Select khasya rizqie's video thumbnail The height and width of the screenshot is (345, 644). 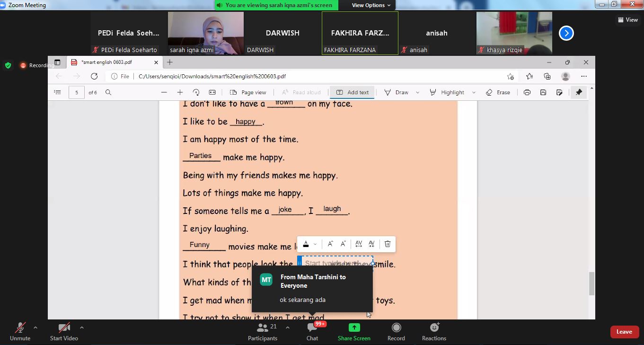[x=514, y=33]
